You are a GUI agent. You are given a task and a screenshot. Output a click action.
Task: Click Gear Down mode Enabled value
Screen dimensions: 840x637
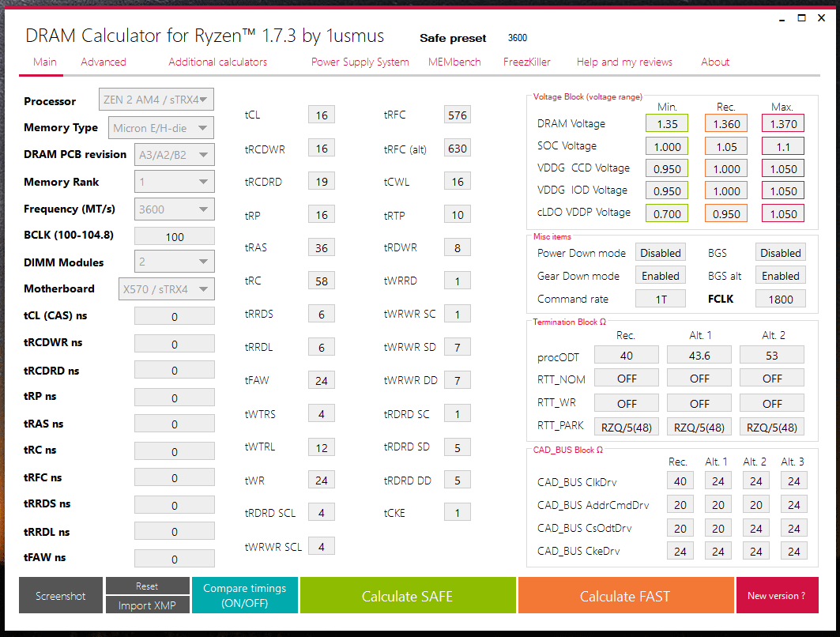(661, 275)
